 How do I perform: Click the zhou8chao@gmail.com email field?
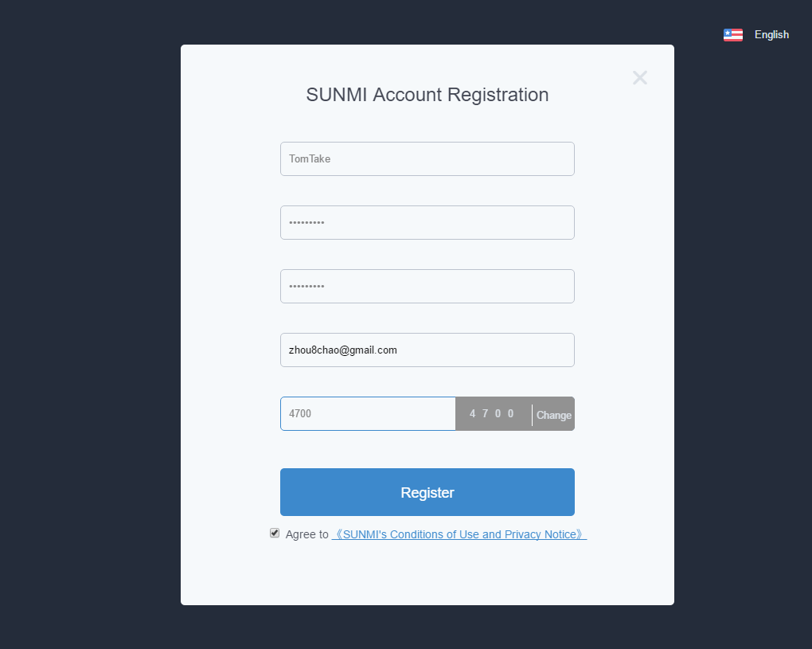[427, 350]
